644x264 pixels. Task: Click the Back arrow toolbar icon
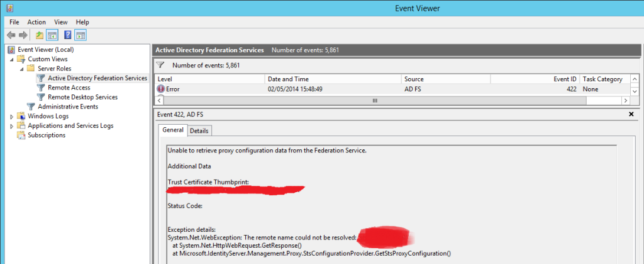click(x=11, y=35)
